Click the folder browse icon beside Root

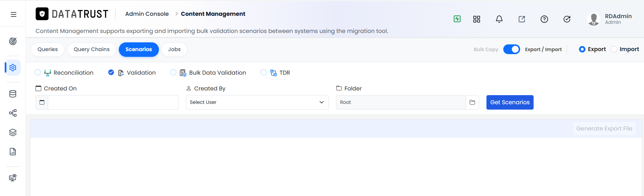[x=472, y=102]
